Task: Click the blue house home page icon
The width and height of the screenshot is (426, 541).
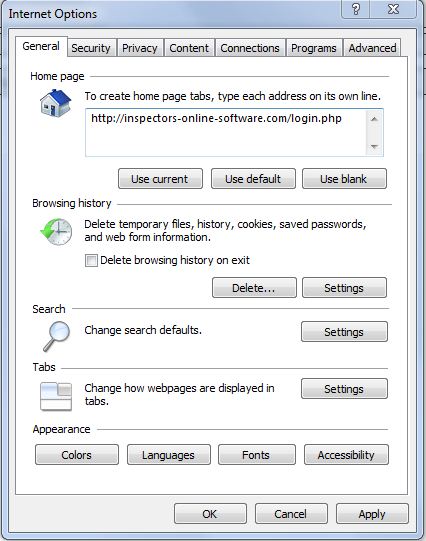Action: coord(56,103)
